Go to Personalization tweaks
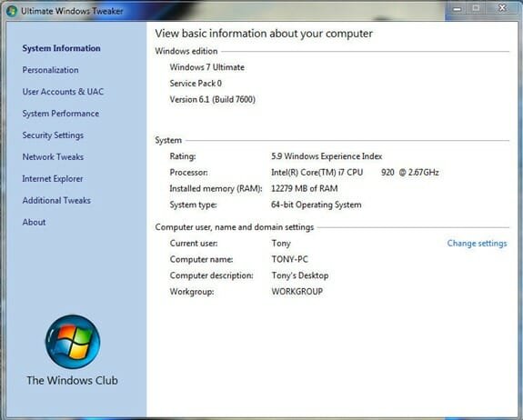Screen dimensions: 523x420 [50, 70]
